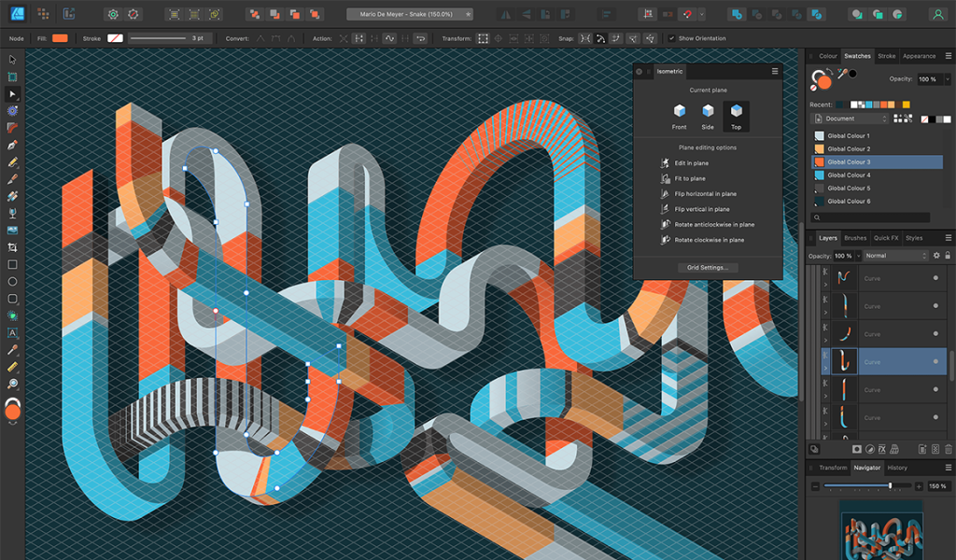
Task: Select the Move tool arrow
Action: point(12,60)
